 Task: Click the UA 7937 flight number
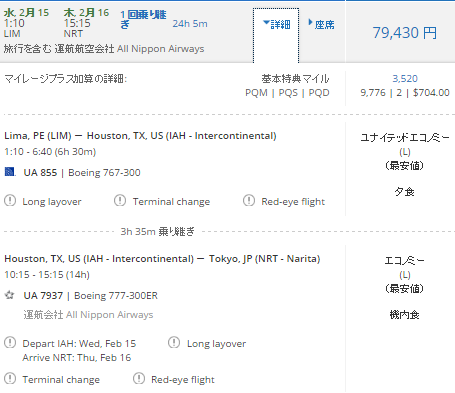coord(43,296)
